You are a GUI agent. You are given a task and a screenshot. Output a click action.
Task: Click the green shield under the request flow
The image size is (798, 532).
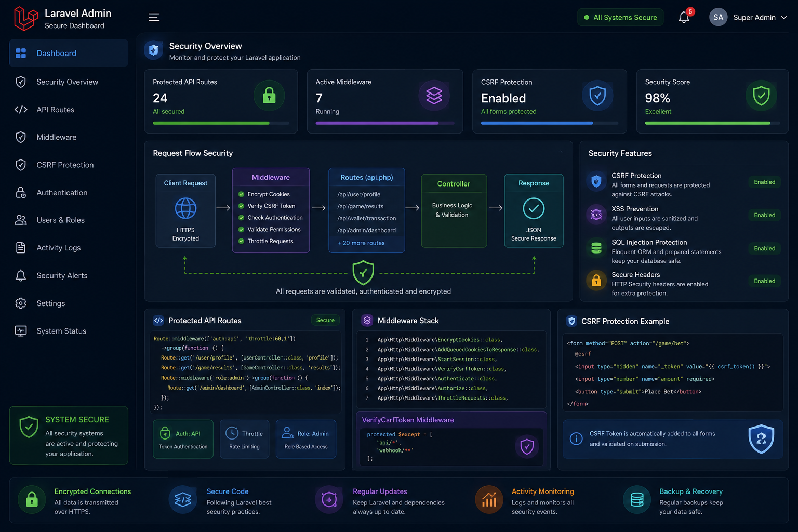pos(363,272)
